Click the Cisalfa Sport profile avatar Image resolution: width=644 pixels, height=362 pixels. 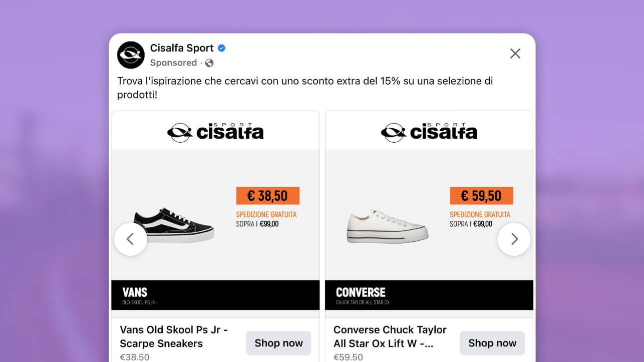(x=131, y=55)
